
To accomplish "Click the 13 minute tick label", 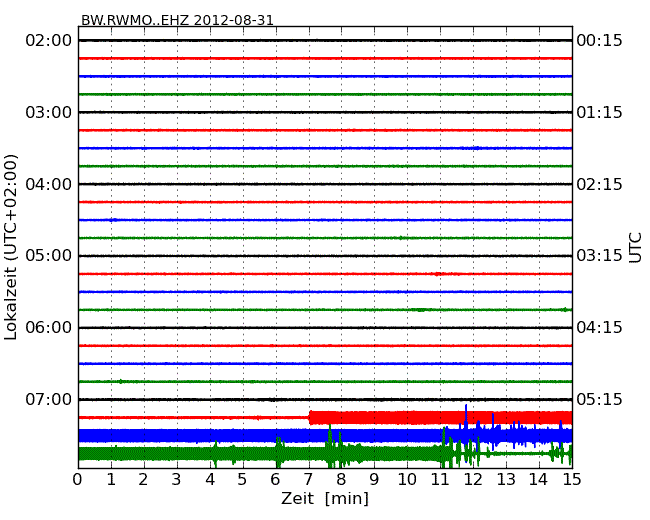I will click(x=506, y=480).
